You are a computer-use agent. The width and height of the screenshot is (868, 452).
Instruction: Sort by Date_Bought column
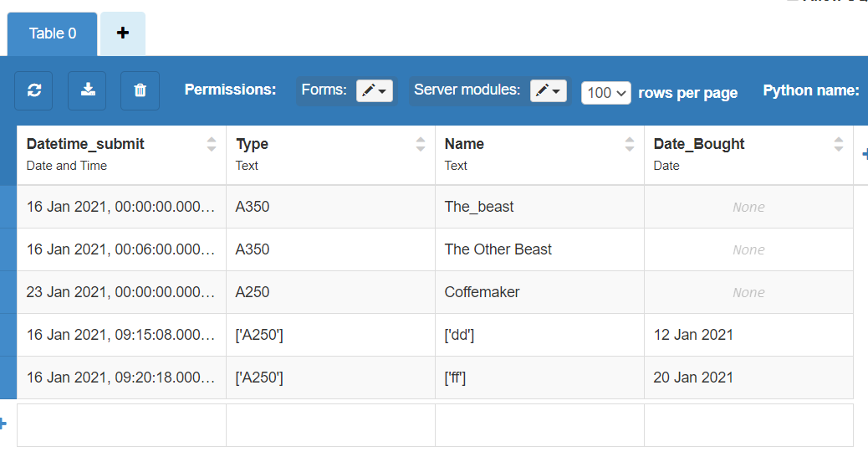839,144
